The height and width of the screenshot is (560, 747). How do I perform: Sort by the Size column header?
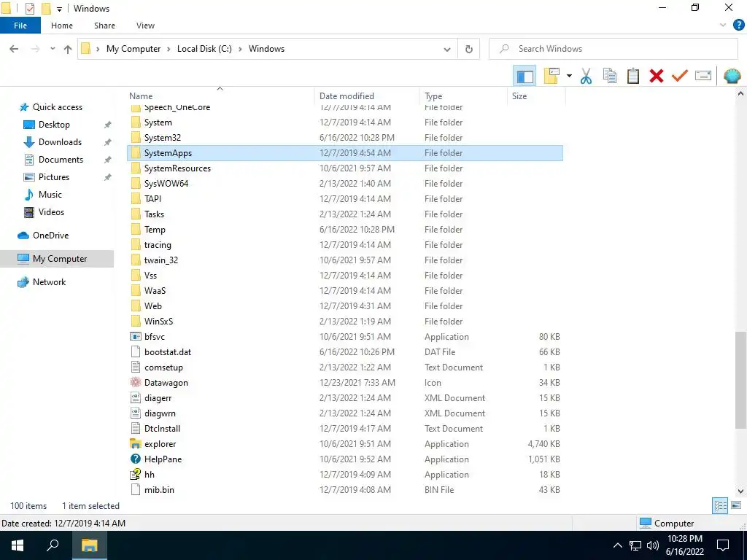(519, 96)
